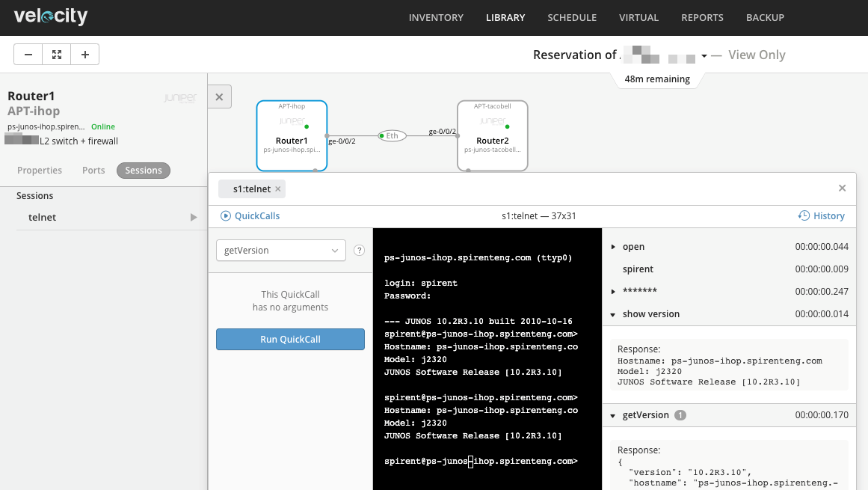Close the side panel with X button

coord(219,97)
